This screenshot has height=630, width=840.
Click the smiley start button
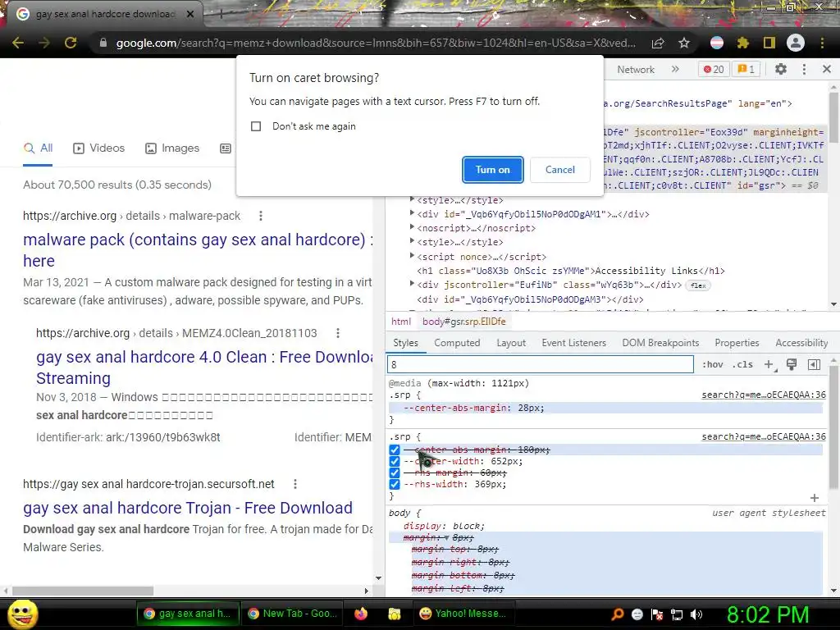(22, 614)
